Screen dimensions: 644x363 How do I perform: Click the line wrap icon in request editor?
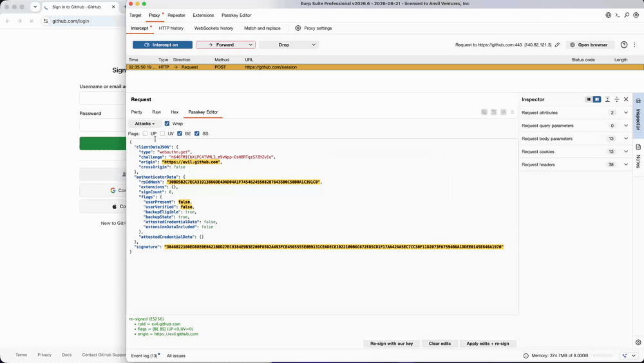click(494, 112)
